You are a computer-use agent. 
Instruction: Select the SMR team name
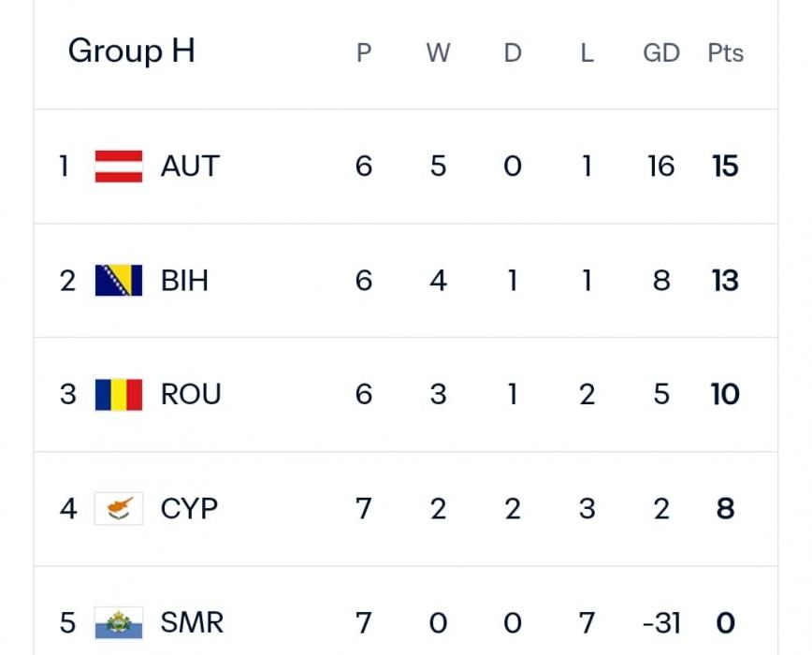pyautogui.click(x=192, y=623)
